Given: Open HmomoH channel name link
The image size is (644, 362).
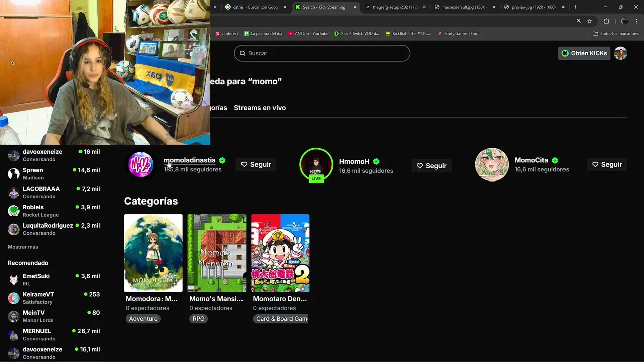Looking at the screenshot, I should coord(354,161).
